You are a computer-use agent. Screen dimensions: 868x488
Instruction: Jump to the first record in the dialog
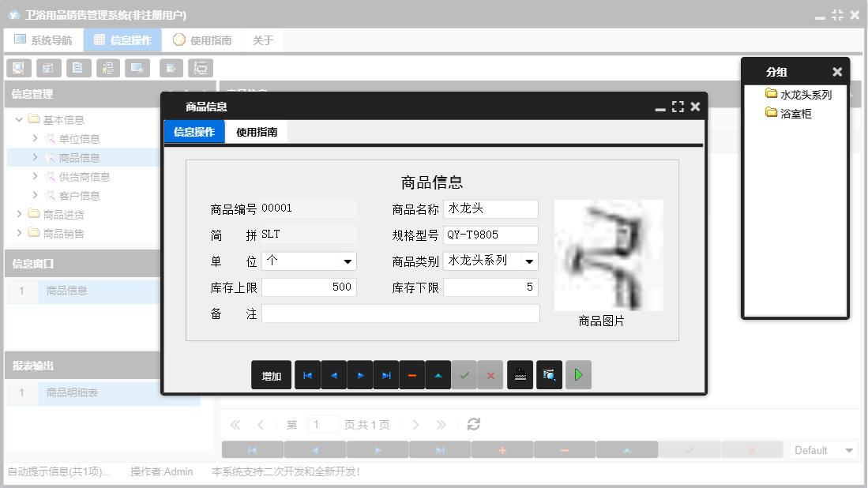click(307, 375)
